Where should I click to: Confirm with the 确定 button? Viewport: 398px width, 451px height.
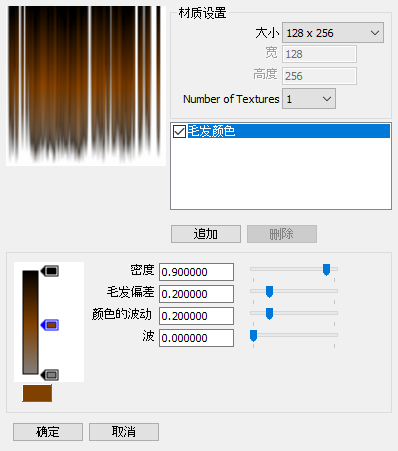[x=48, y=432]
